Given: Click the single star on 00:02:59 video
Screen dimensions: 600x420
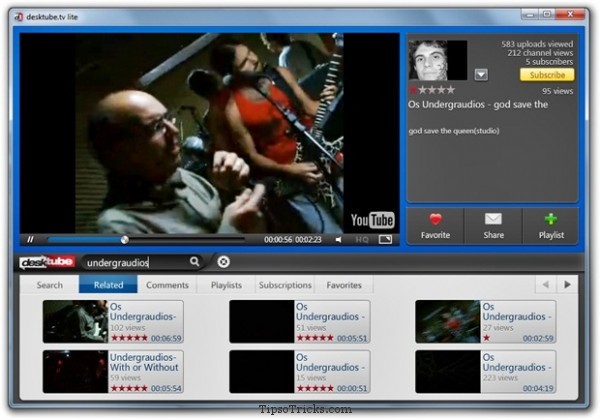Looking at the screenshot, I should click(x=486, y=338).
